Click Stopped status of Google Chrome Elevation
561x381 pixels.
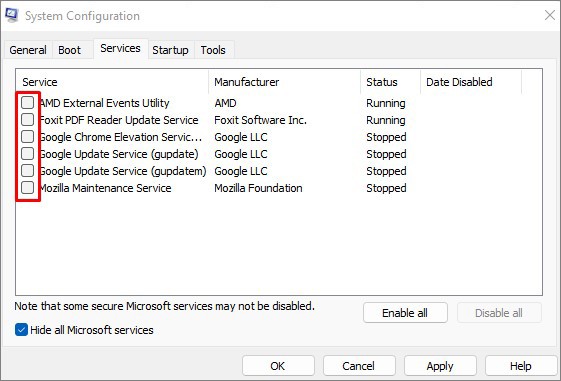[386, 137]
